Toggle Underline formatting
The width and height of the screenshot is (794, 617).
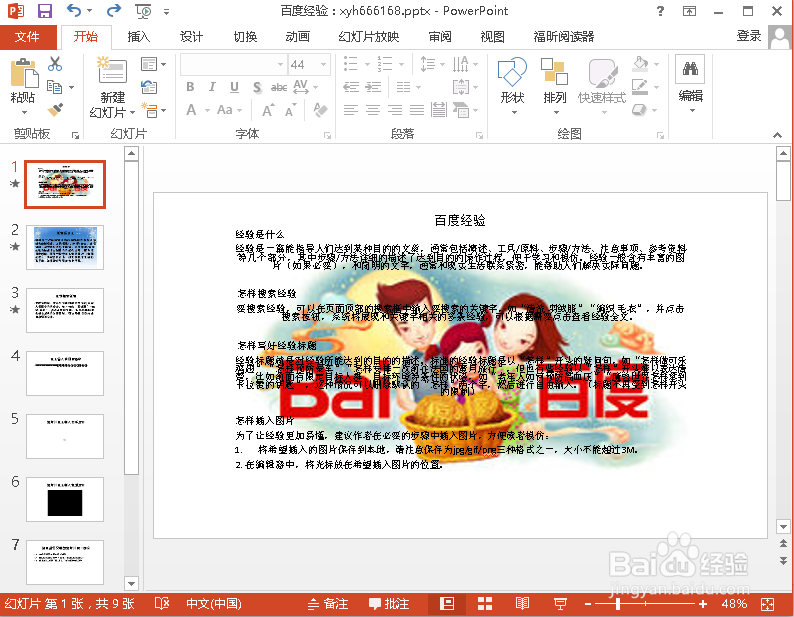pos(234,87)
